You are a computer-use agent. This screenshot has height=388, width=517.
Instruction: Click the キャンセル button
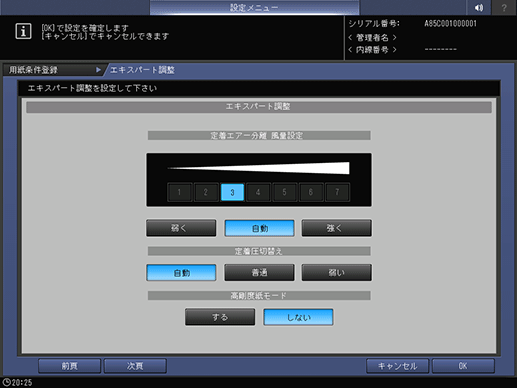[x=397, y=366]
